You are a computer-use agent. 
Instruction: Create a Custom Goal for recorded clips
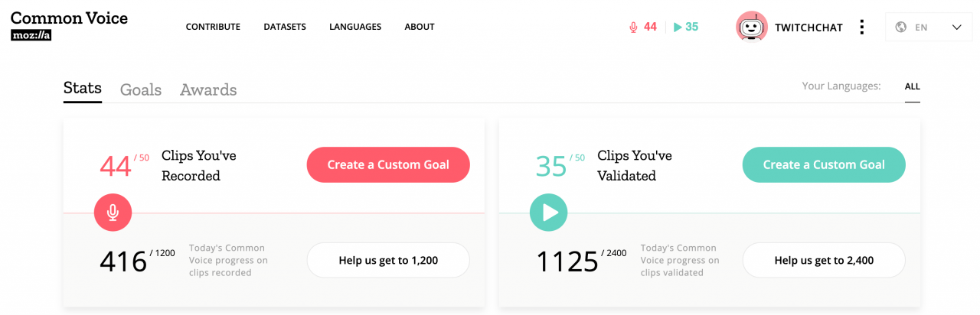tap(388, 164)
